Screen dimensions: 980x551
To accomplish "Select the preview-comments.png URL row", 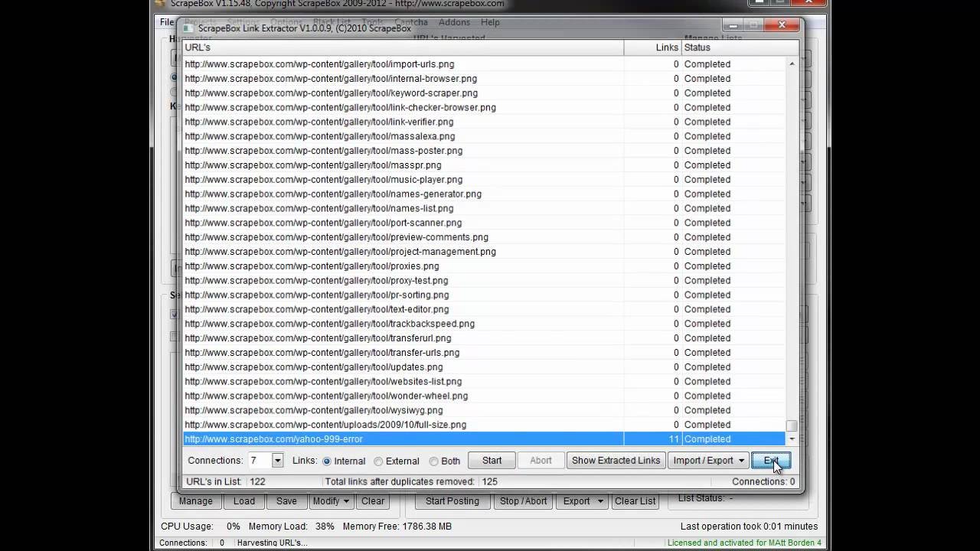I will (x=484, y=237).
